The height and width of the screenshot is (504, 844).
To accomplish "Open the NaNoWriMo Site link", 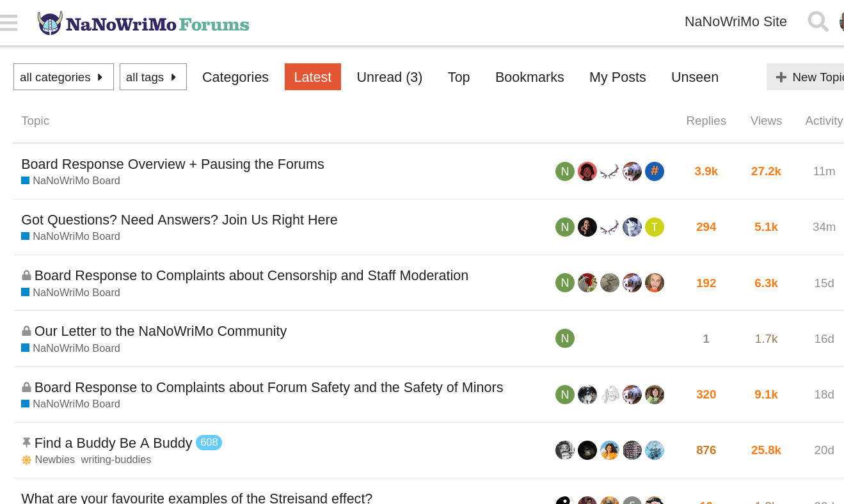I will [735, 22].
